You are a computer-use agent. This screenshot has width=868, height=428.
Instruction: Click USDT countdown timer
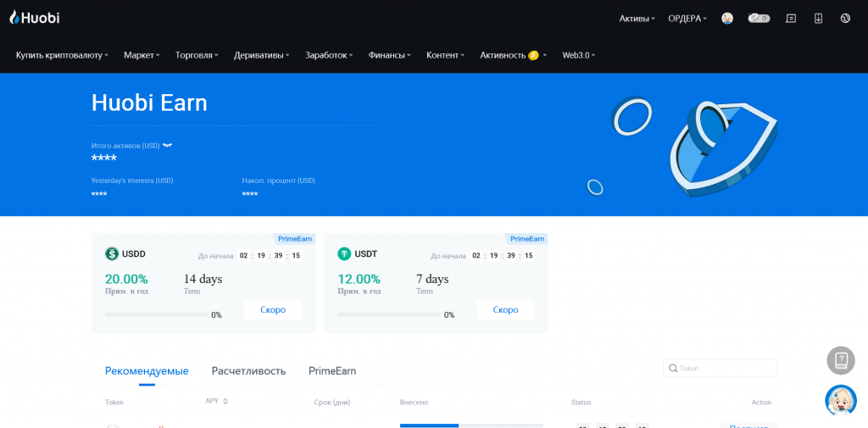502,256
